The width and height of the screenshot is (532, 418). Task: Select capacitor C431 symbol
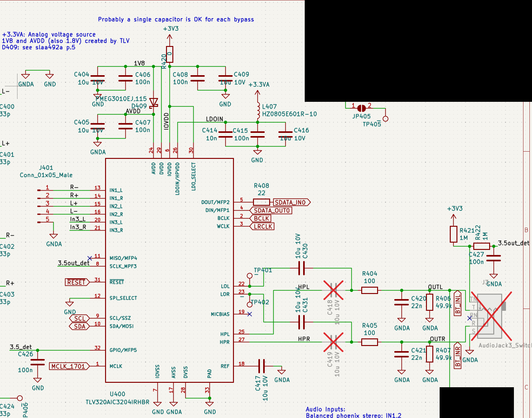click(302, 322)
